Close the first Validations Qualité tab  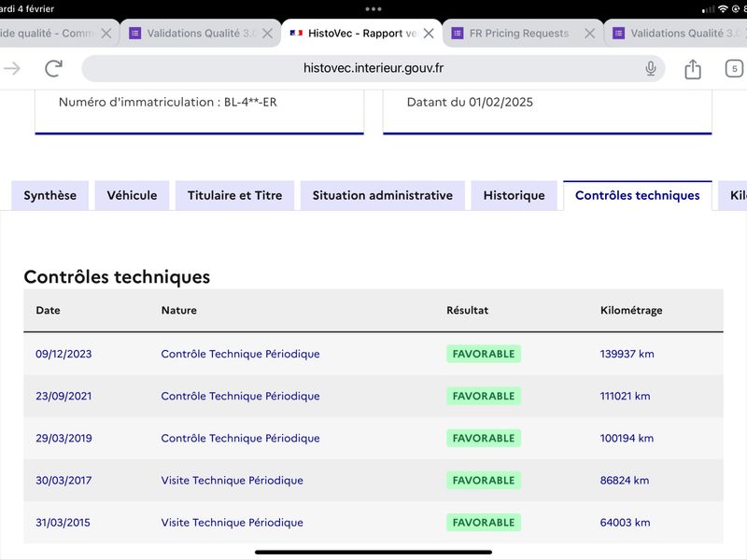pos(268,34)
